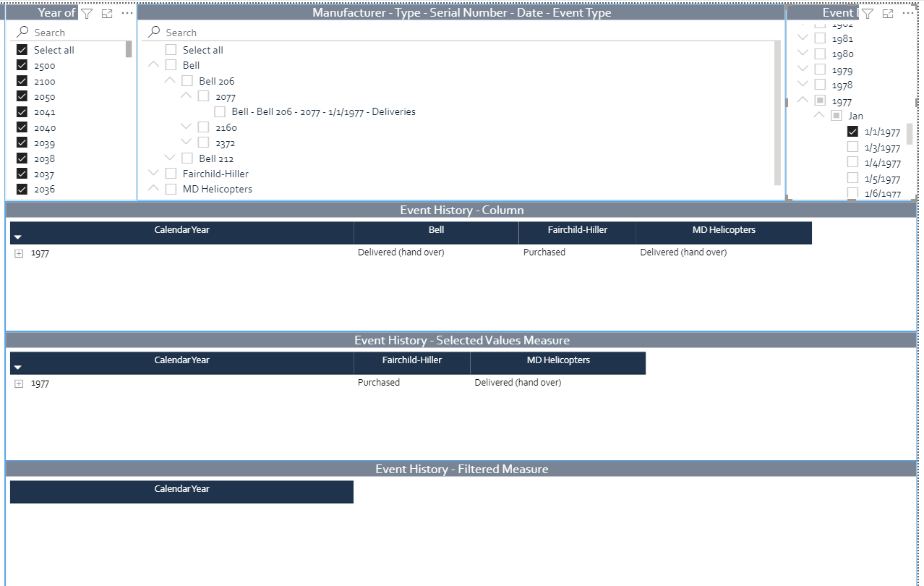The height and width of the screenshot is (586, 924).
Task: Open focus mode for the Year slicer
Action: pos(107,13)
